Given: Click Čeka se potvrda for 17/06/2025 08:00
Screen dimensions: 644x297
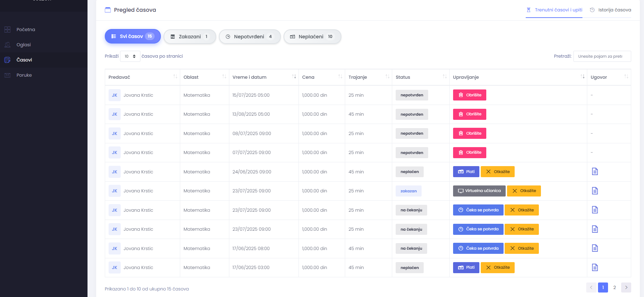Looking at the screenshot, I should 478,248.
